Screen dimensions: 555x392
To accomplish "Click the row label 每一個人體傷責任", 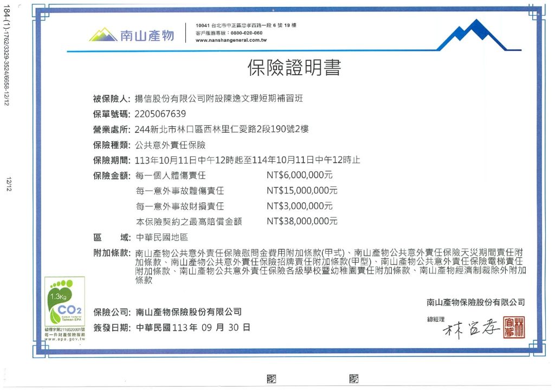I will pos(171,175).
